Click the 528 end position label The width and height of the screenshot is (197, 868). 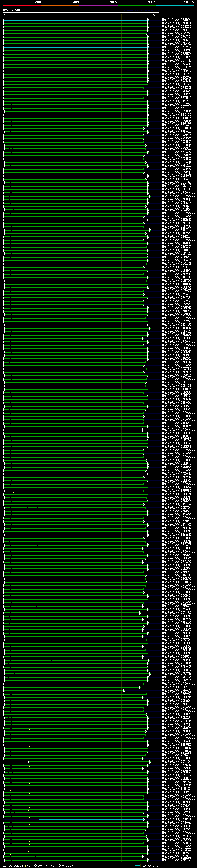click(155, 15)
